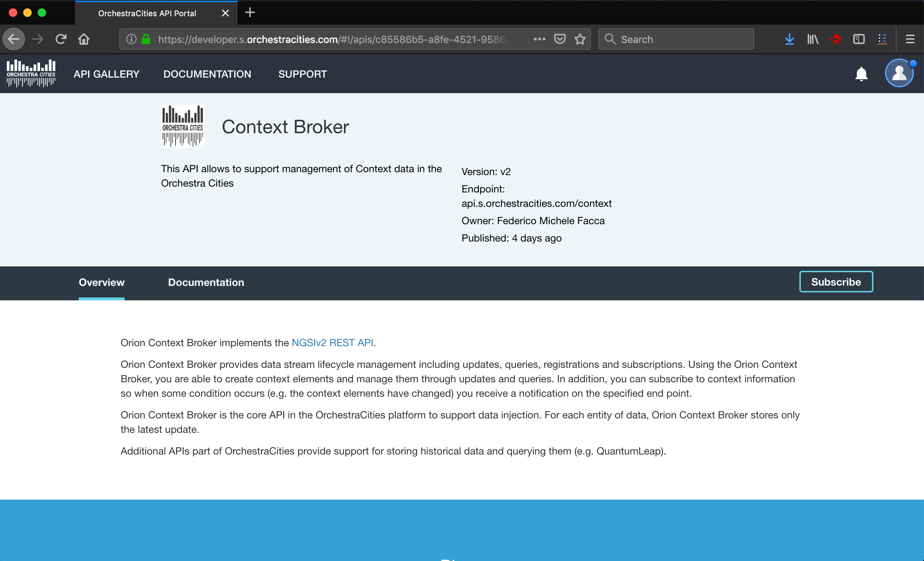Switch to the Documentation tab
This screenshot has width=924, height=561.
coord(206,282)
